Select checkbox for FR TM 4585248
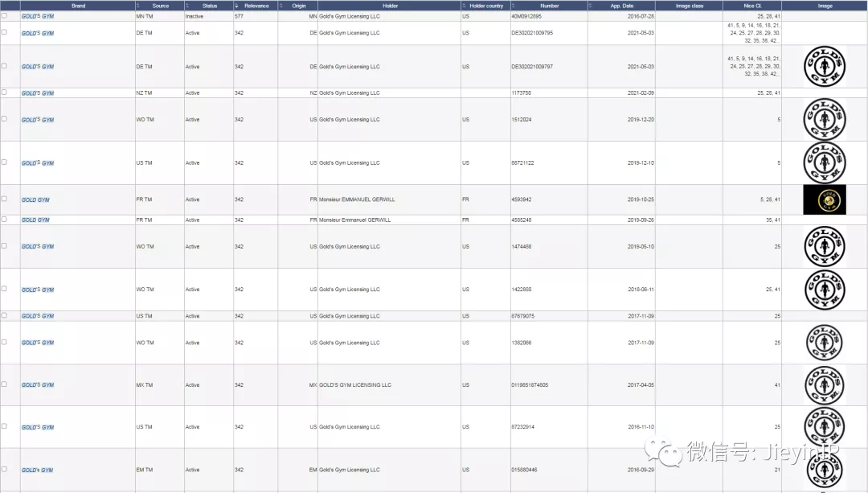 (x=5, y=220)
